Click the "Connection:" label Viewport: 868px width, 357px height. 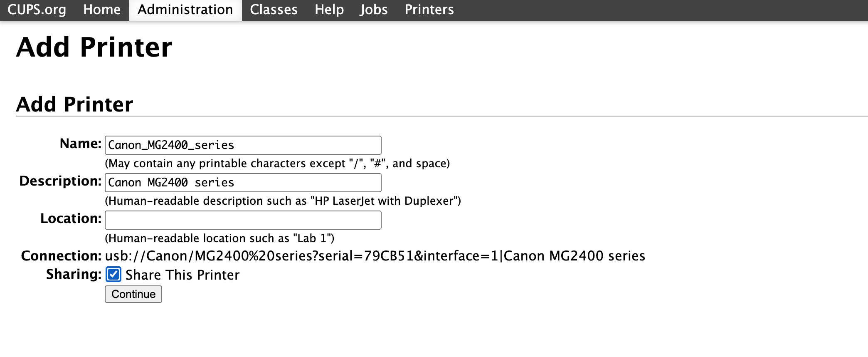coord(61,256)
